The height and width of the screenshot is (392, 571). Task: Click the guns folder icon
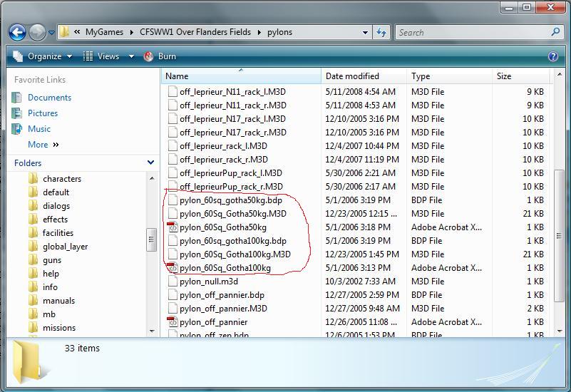(x=33, y=260)
